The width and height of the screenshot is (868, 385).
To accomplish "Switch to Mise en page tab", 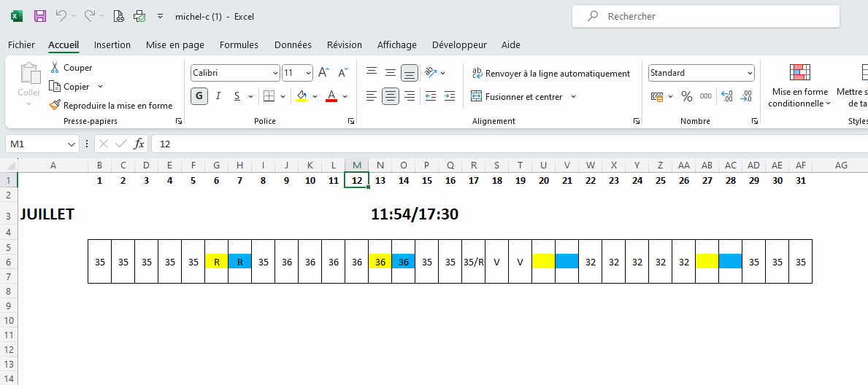I will point(175,44).
